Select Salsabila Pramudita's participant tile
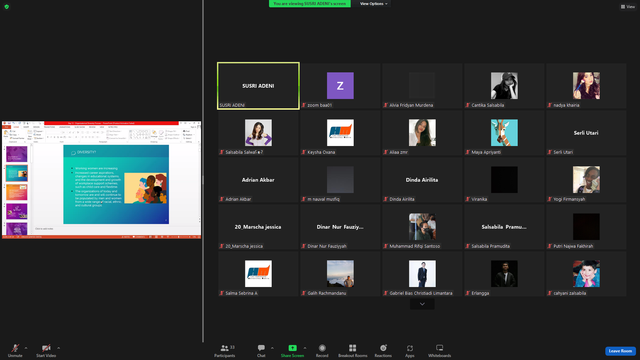This screenshot has height=360, width=640. (x=504, y=227)
